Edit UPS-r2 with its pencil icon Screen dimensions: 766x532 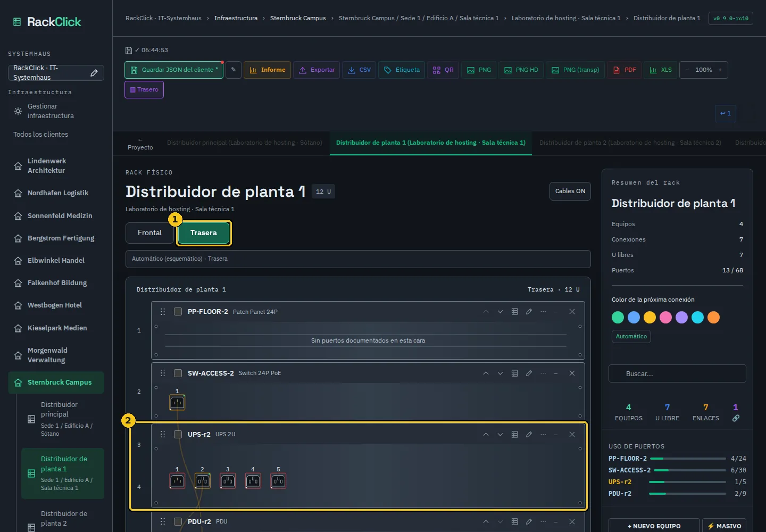(x=529, y=435)
